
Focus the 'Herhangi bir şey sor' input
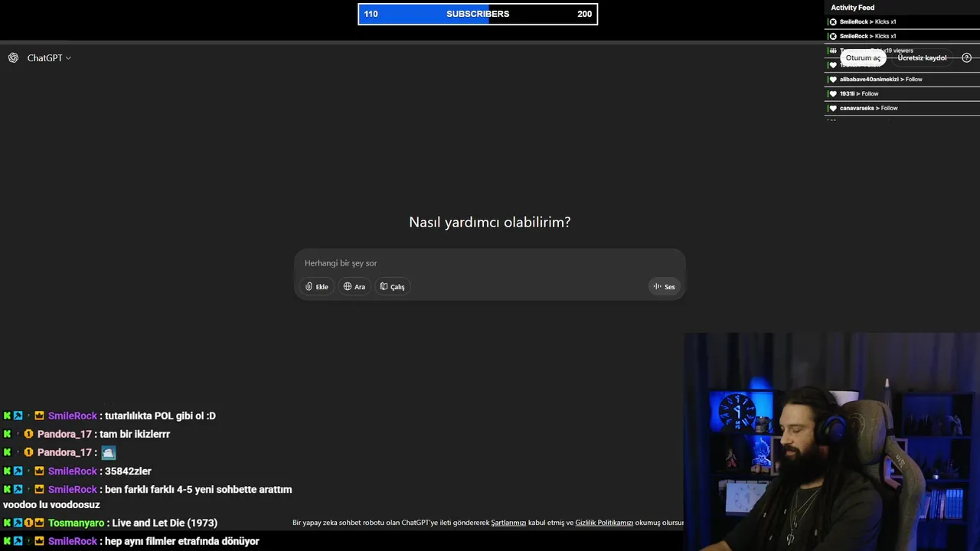tap(490, 263)
